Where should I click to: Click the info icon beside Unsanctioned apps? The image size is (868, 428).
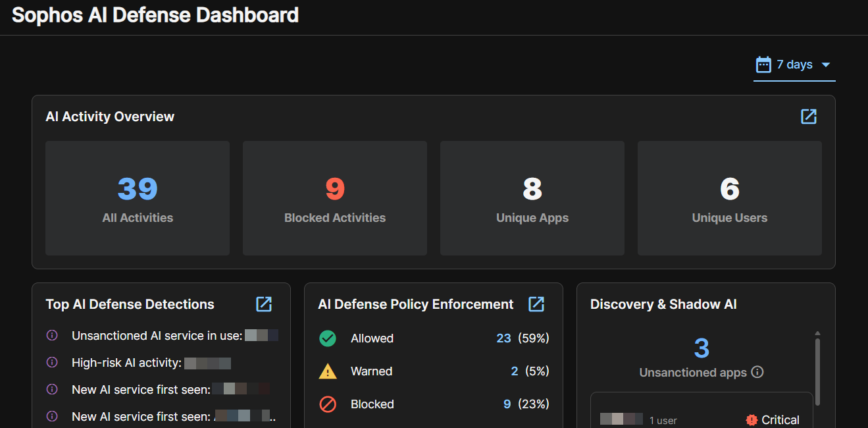coord(757,372)
